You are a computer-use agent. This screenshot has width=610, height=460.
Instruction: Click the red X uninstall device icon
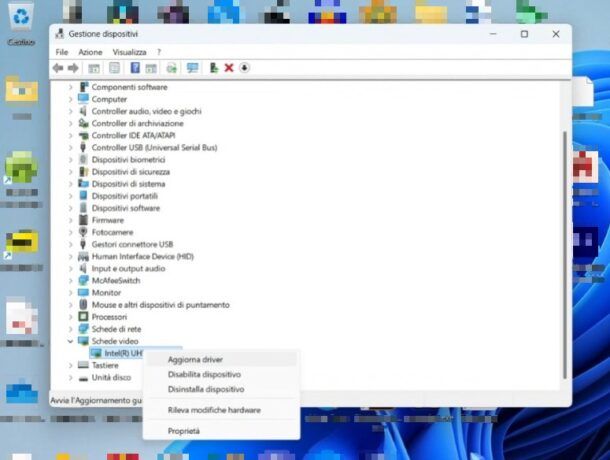tap(229, 68)
